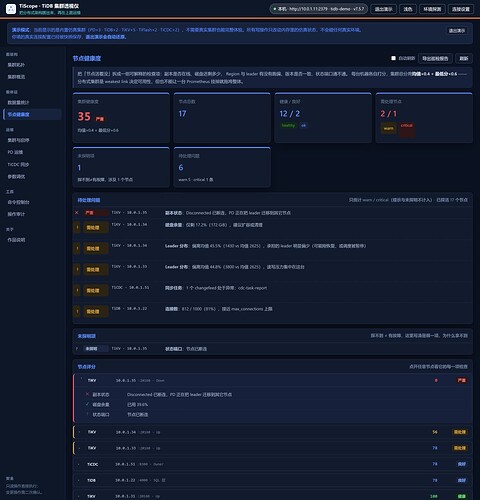This screenshot has height=500, width=480.
Task: Click the check mark beside the disk remaining check detail
Action: coord(87,404)
